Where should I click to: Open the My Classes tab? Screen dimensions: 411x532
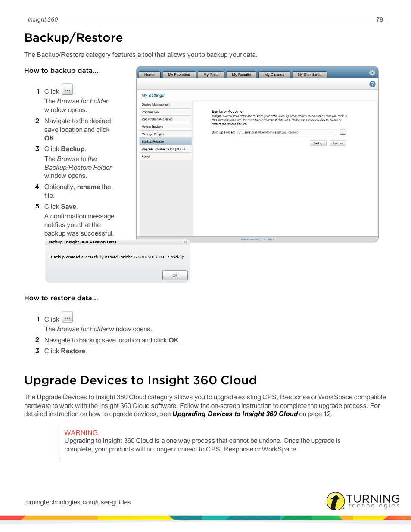pos(274,75)
